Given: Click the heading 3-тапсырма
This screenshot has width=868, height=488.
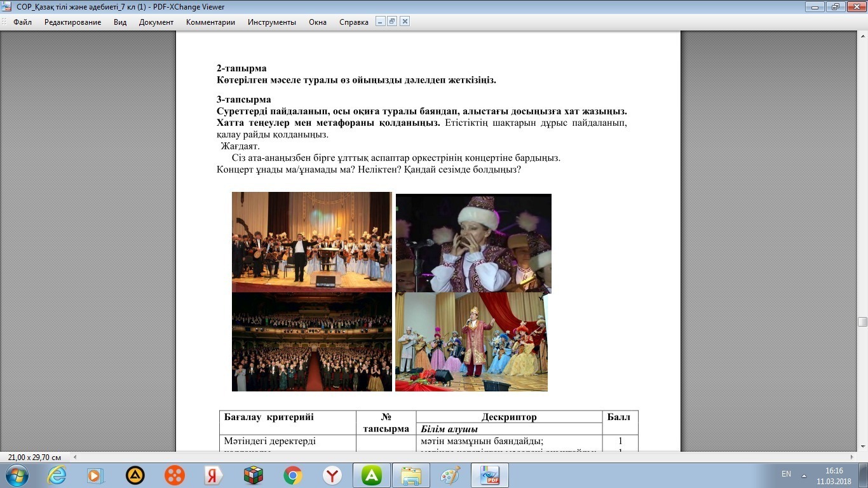Looking at the screenshot, I should coord(244,99).
